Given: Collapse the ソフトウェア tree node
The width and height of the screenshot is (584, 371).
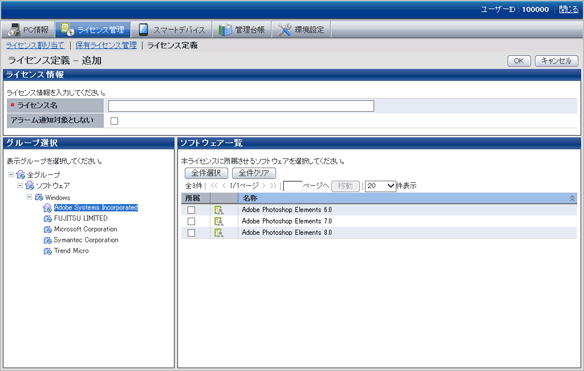Looking at the screenshot, I should [x=20, y=186].
